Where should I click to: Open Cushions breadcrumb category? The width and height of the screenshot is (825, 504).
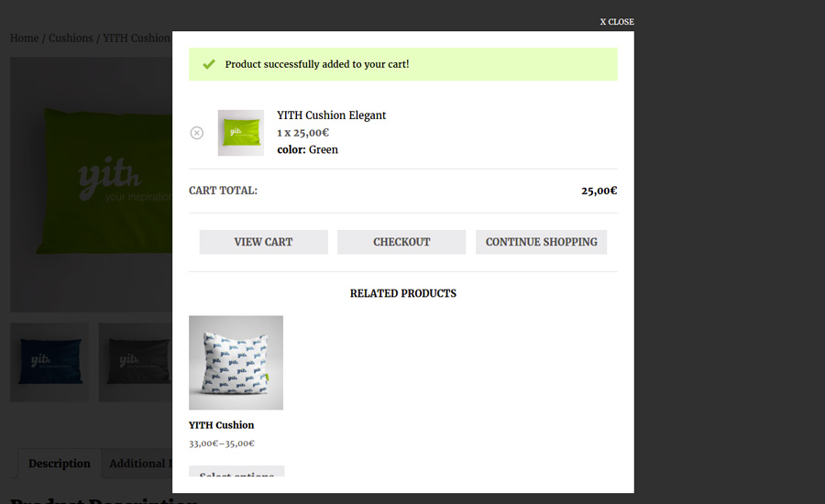click(x=71, y=38)
